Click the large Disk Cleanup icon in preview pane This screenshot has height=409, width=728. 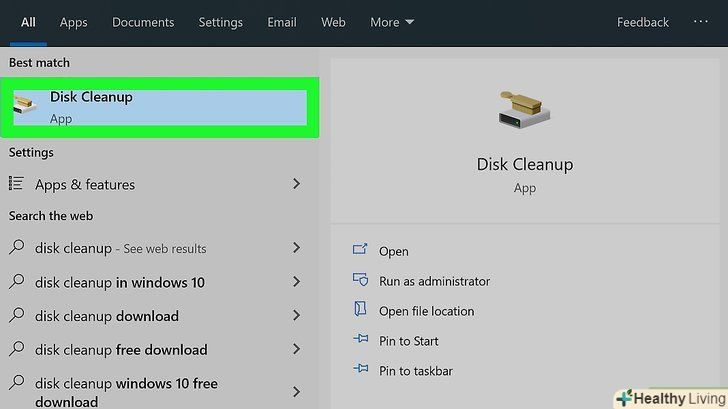[x=524, y=110]
